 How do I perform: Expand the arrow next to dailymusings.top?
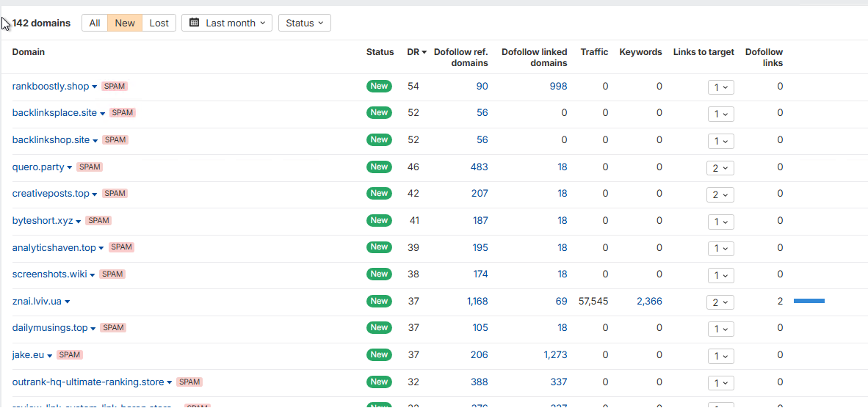(93, 329)
